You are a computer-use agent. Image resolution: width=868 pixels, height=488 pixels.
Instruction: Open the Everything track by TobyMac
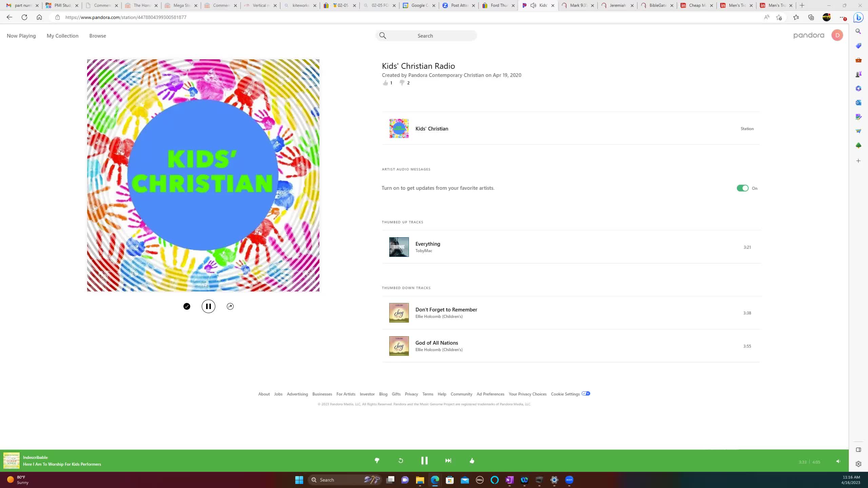(428, 244)
